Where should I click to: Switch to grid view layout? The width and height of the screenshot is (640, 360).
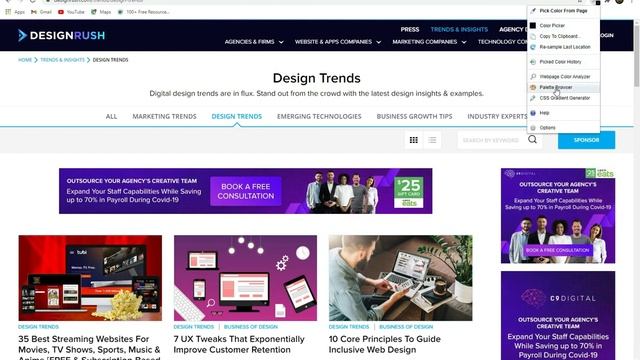coord(413,140)
